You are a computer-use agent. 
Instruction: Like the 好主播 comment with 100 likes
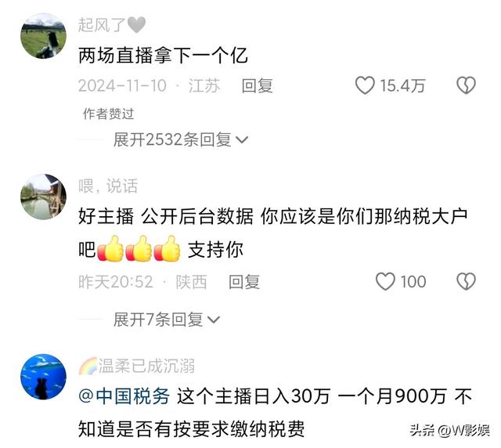pos(385,281)
